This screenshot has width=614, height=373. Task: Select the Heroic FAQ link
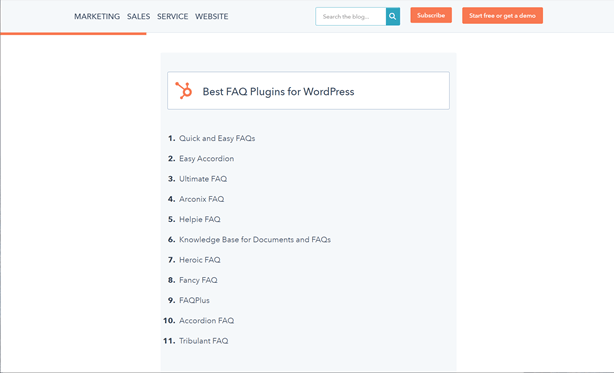click(200, 260)
